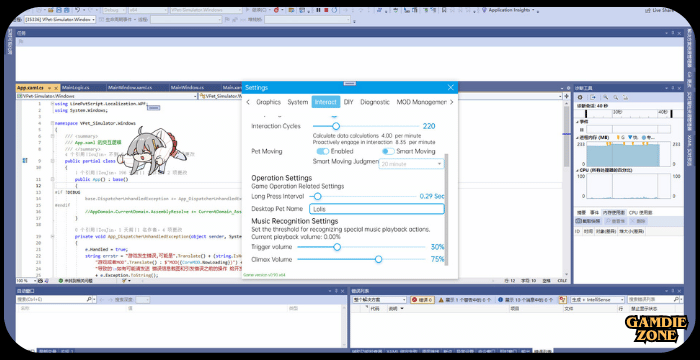Toggle the red Errors 0 filter in error list
700x360 pixels.
tap(422, 300)
